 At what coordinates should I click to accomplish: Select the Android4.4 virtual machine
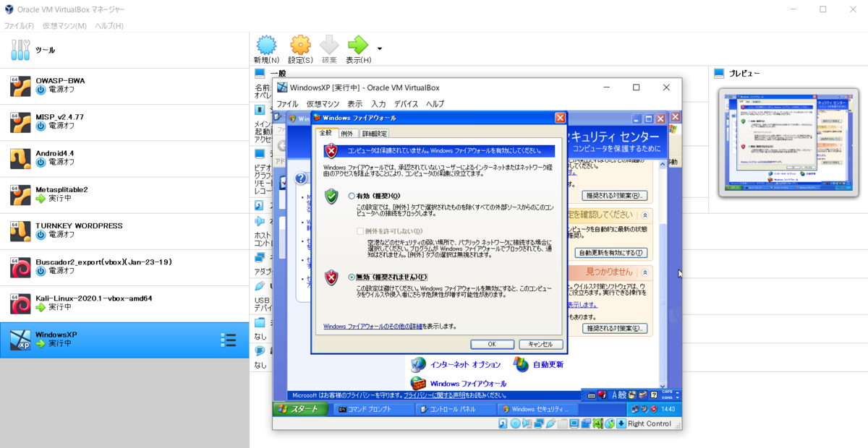pos(124,158)
